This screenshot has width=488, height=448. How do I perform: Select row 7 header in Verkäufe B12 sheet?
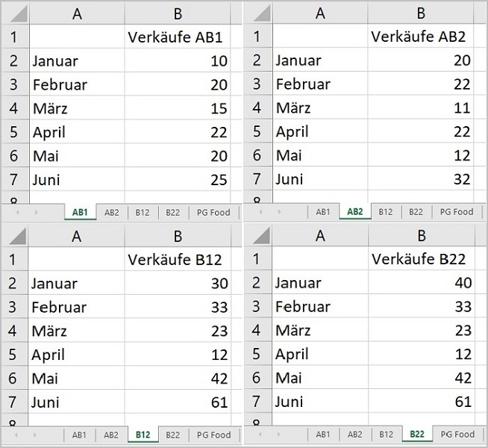13,402
